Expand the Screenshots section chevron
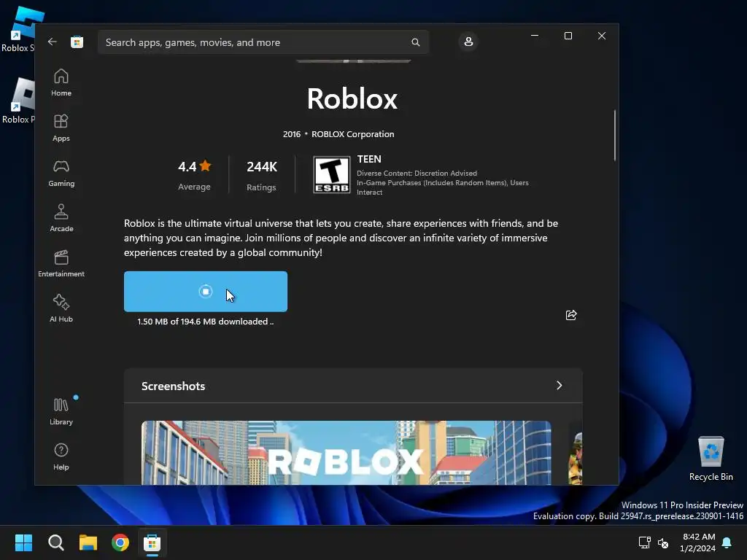 click(x=560, y=385)
